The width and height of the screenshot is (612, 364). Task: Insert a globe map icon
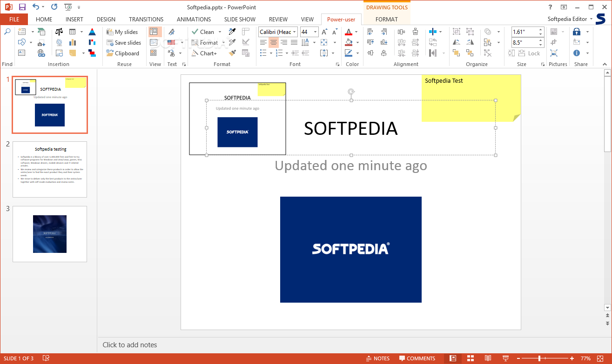click(59, 42)
